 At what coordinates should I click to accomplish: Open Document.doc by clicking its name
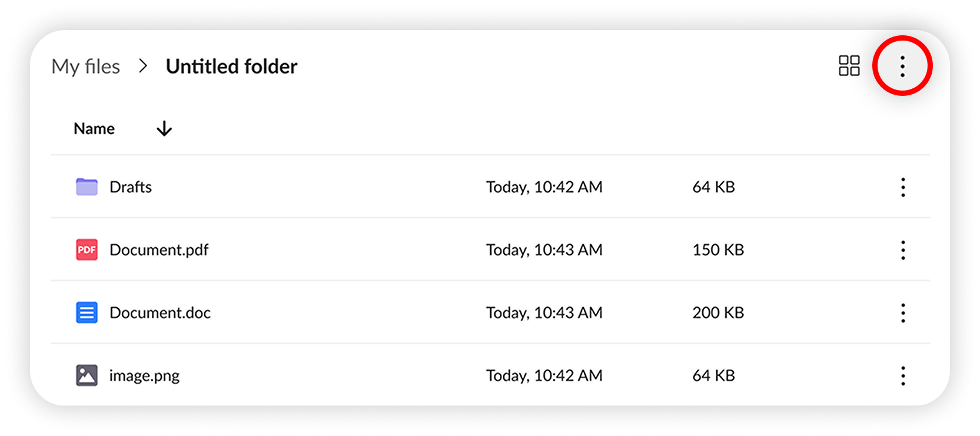pyautogui.click(x=160, y=312)
